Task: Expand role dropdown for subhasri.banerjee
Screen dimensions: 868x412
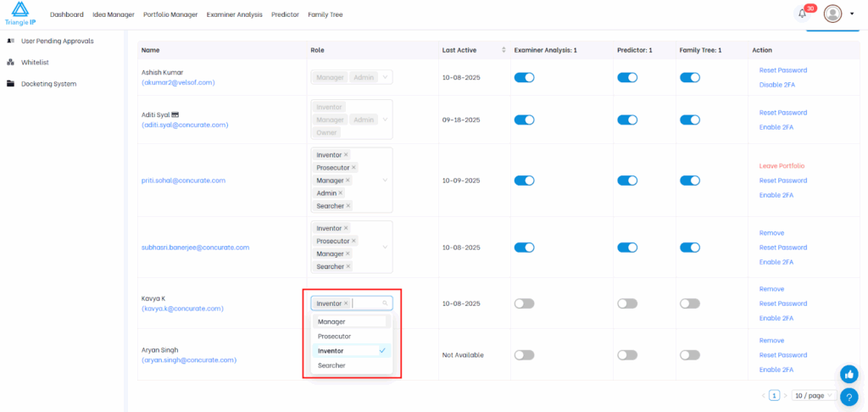Action: coord(386,247)
